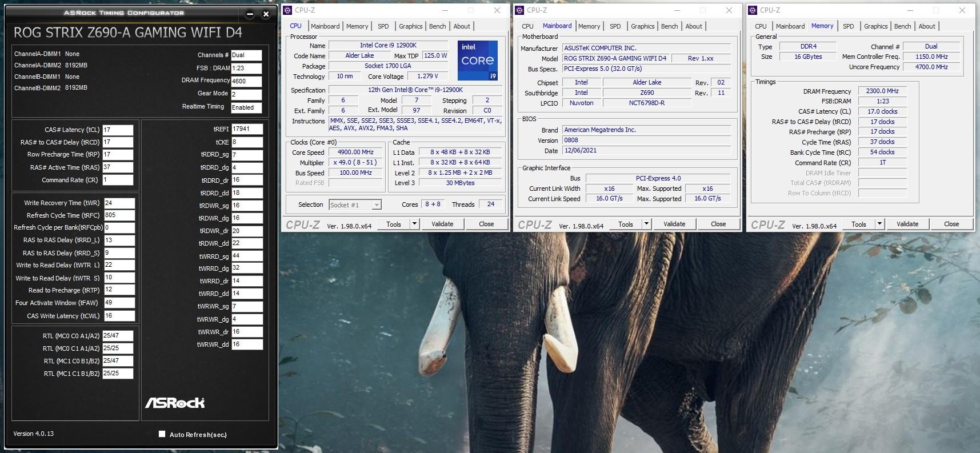The height and width of the screenshot is (453, 980).
Task: Click Validate in the CPU window
Action: tap(442, 224)
